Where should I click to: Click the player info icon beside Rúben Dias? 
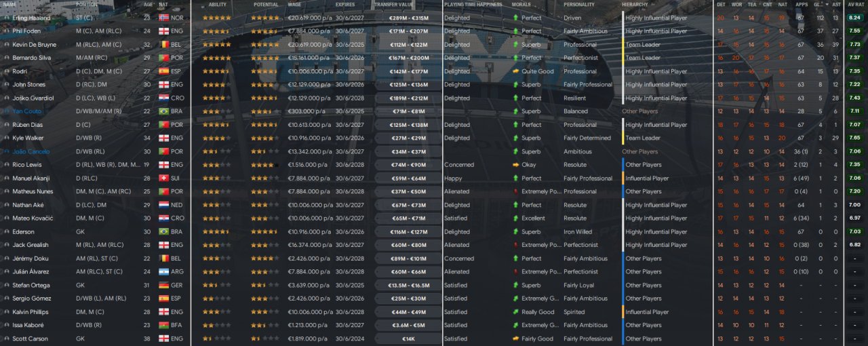[6, 125]
